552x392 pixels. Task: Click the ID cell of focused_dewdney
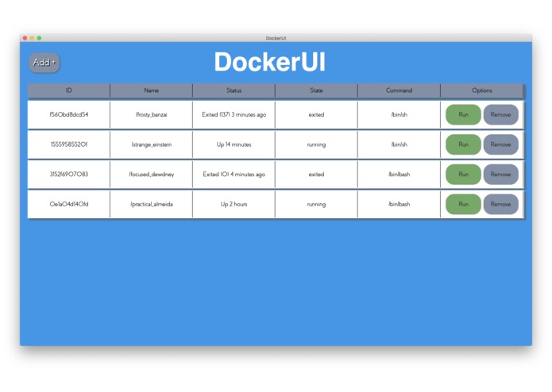point(68,175)
